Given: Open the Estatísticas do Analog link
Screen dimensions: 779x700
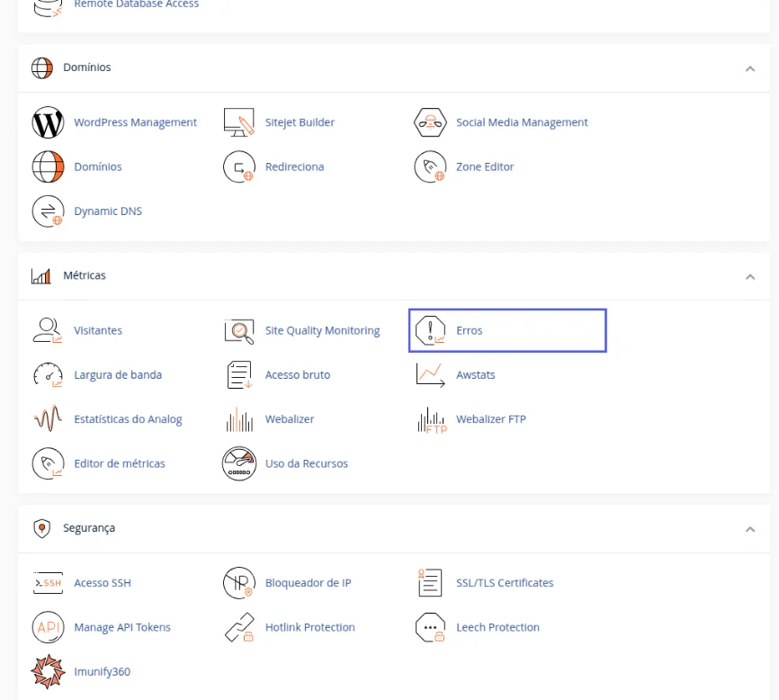Looking at the screenshot, I should coord(128,419).
